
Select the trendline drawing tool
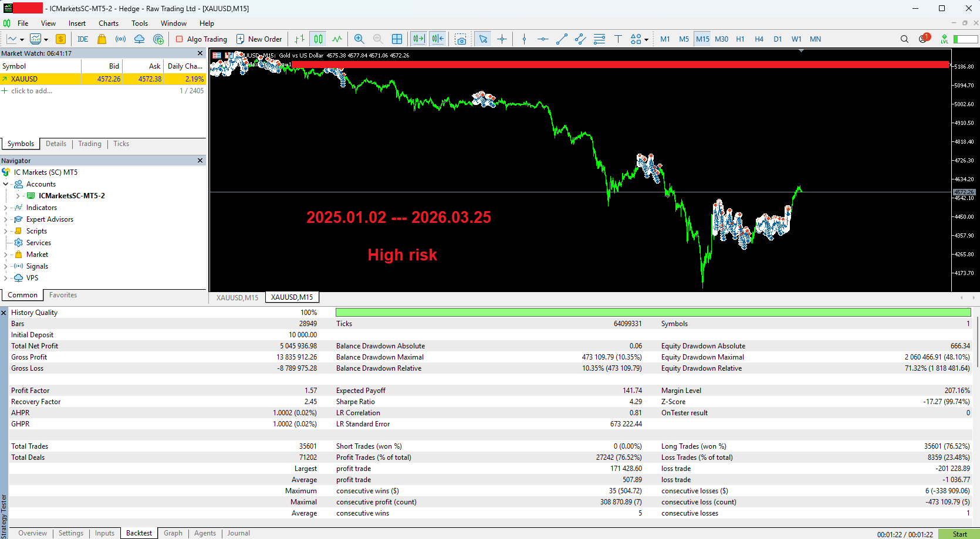(x=562, y=39)
